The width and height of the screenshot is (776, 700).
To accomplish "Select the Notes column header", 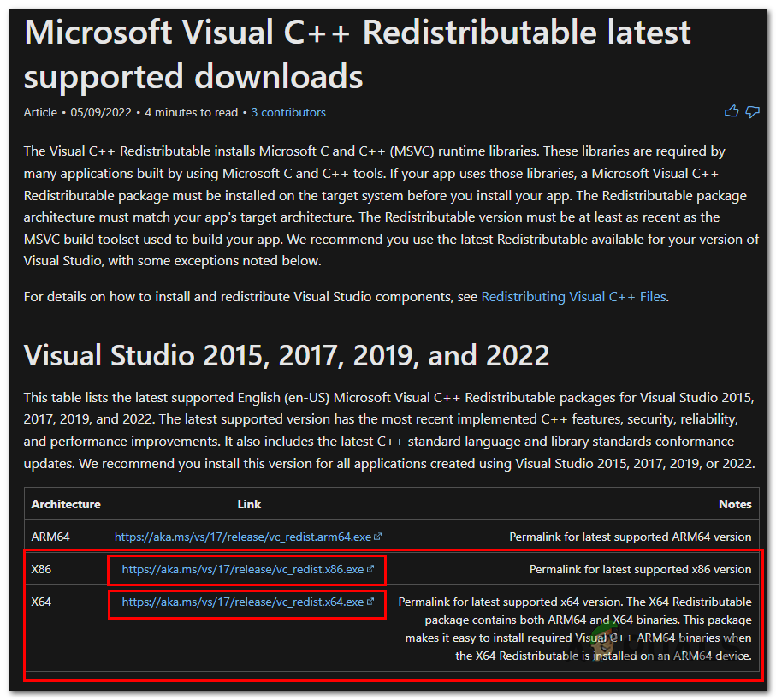I will tap(735, 504).
